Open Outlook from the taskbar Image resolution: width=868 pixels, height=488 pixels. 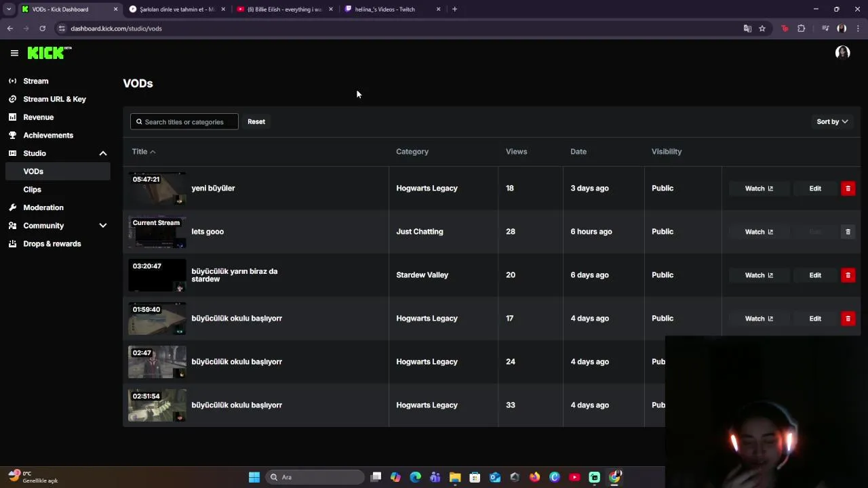click(495, 477)
